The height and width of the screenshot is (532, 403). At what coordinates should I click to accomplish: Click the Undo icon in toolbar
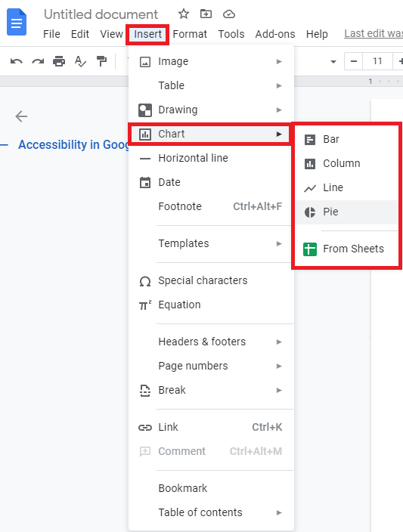17,61
